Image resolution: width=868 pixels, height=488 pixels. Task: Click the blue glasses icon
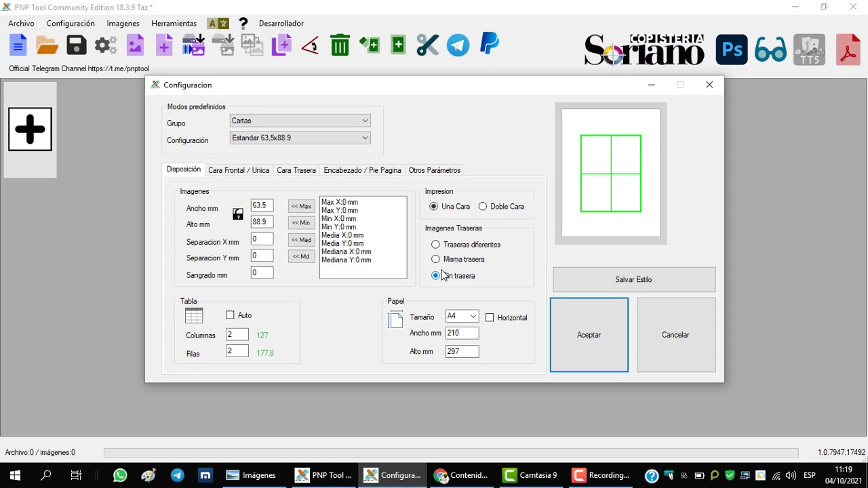(770, 49)
